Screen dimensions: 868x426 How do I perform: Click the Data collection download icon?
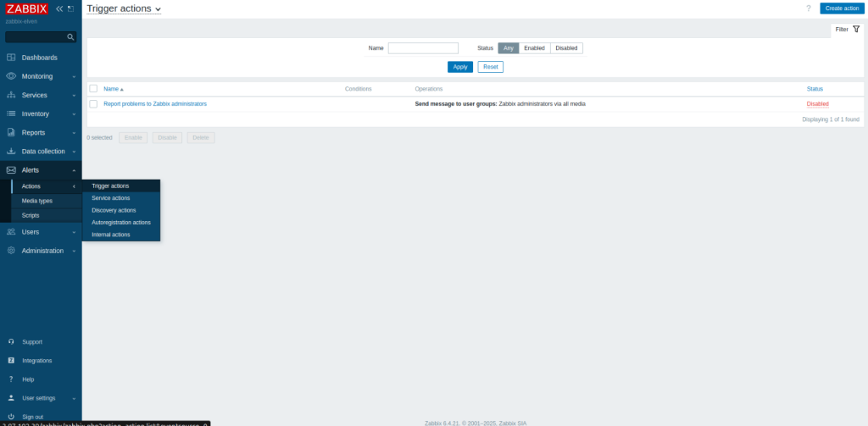coord(11,152)
